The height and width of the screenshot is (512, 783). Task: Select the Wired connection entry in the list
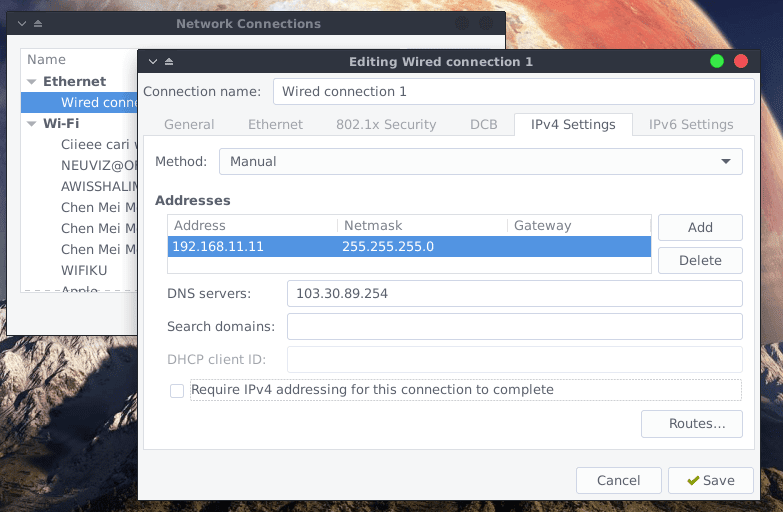click(x=79, y=102)
